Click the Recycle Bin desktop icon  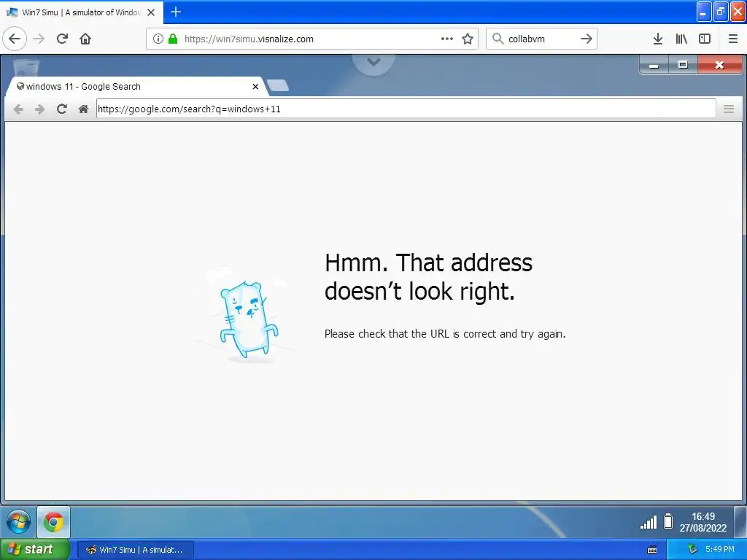coord(26,66)
